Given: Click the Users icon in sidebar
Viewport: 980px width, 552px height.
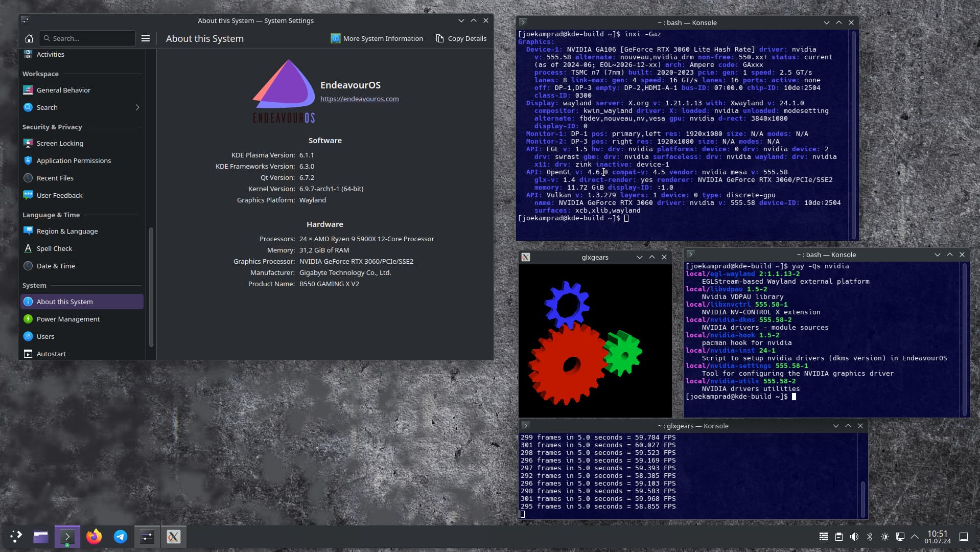Looking at the screenshot, I should (28, 336).
